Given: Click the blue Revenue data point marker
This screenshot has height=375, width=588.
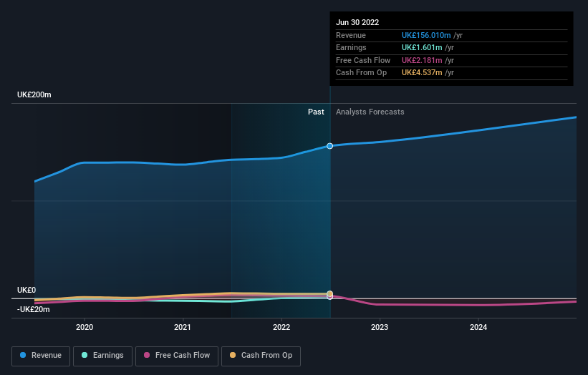Looking at the screenshot, I should [329, 146].
